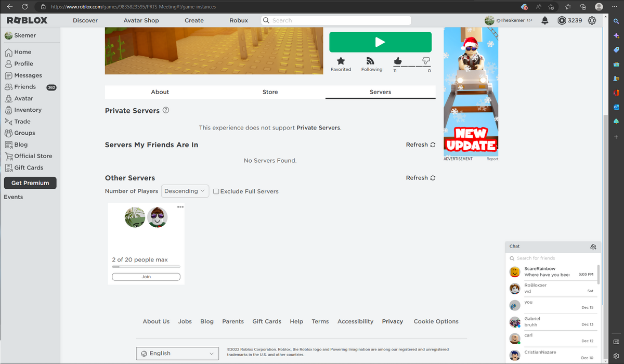
Task: Open Roblox settings gear in the top bar
Action: pyautogui.click(x=591, y=20)
